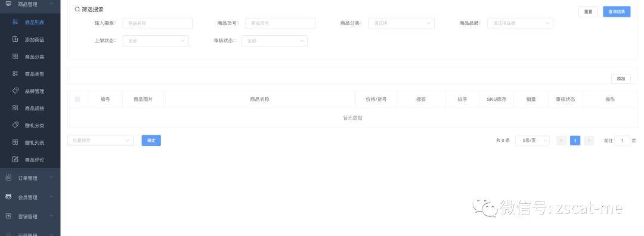Click the 确定 confirm button
Image resolution: width=644 pixels, height=236 pixels.
point(151,141)
